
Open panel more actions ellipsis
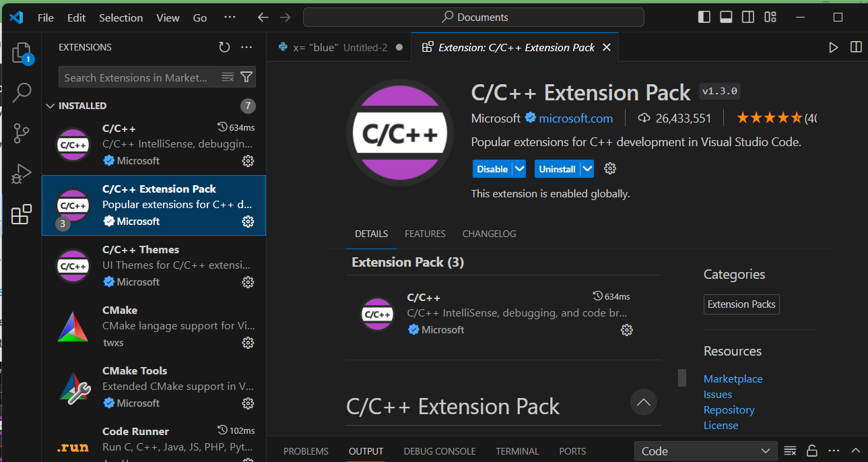coord(834,451)
